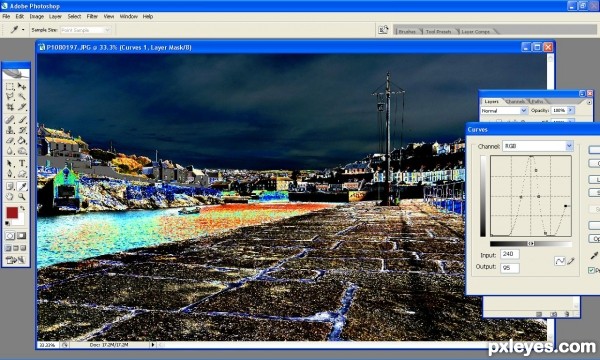600x360 pixels.
Task: Select the Path Selection tool
Action: click(x=10, y=163)
